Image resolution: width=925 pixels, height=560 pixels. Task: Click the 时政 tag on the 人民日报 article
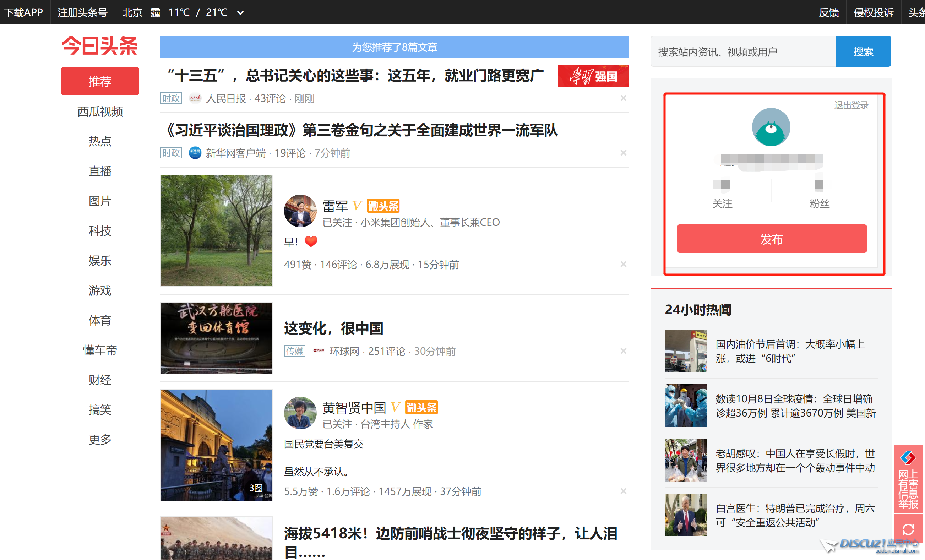coord(171,98)
